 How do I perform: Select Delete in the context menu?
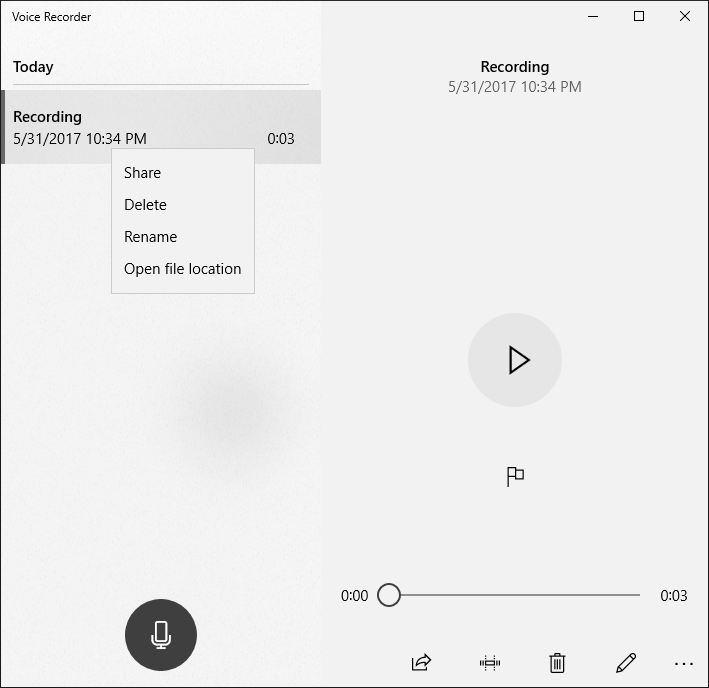[145, 205]
